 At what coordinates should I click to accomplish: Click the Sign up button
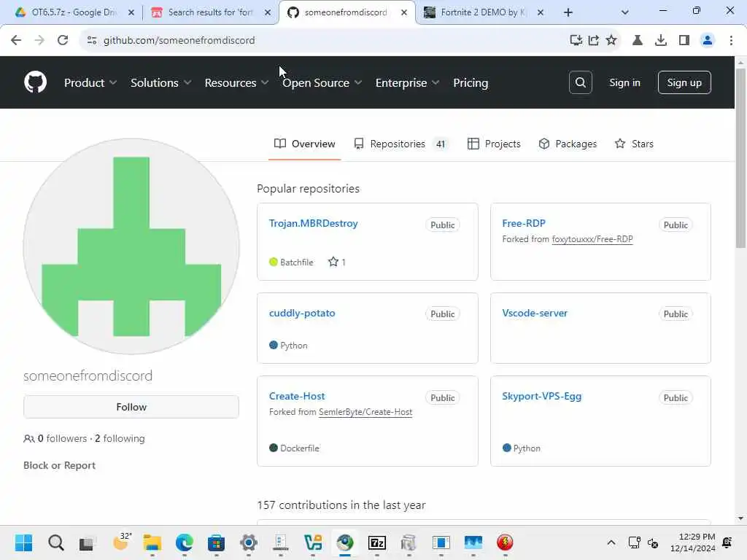click(684, 82)
